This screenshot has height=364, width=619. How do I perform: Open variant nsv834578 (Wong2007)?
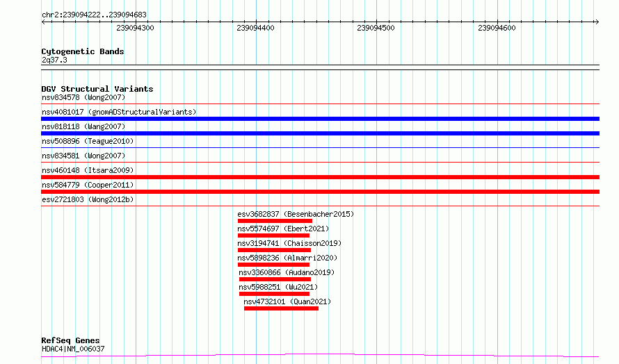tap(83, 97)
